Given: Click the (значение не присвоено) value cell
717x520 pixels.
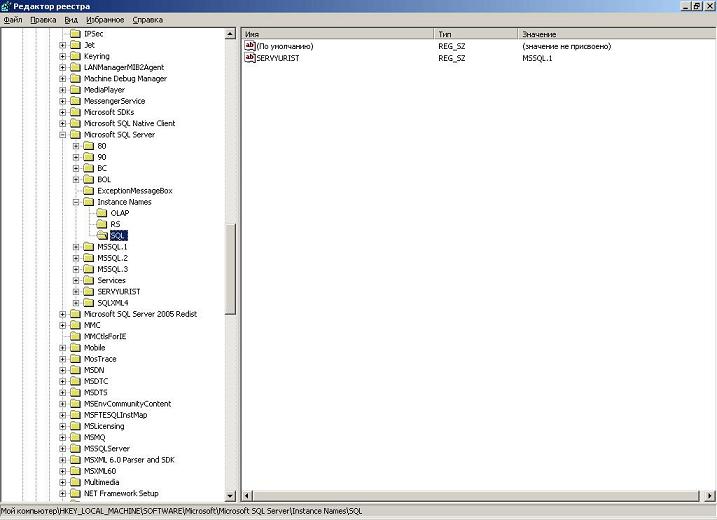Looking at the screenshot, I should (567, 46).
